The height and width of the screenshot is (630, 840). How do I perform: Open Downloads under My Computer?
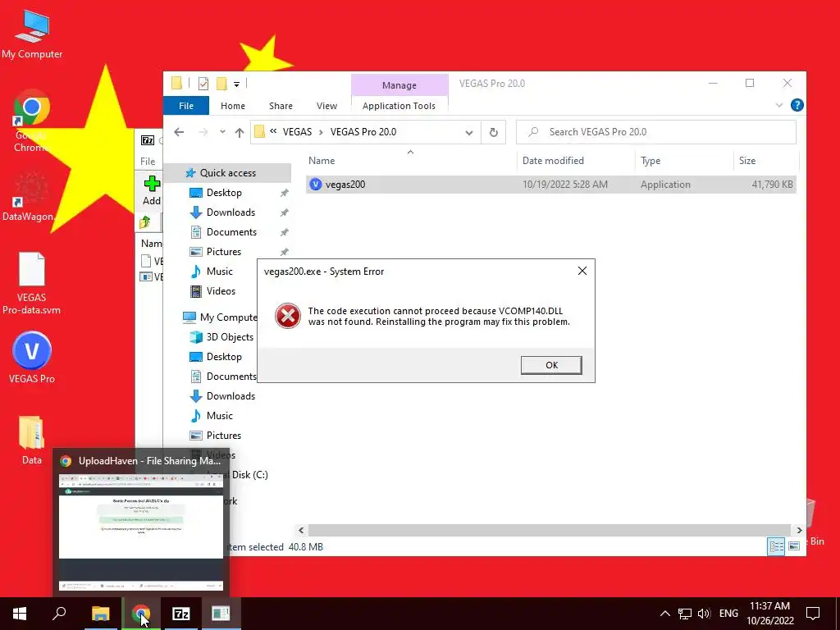pos(231,396)
